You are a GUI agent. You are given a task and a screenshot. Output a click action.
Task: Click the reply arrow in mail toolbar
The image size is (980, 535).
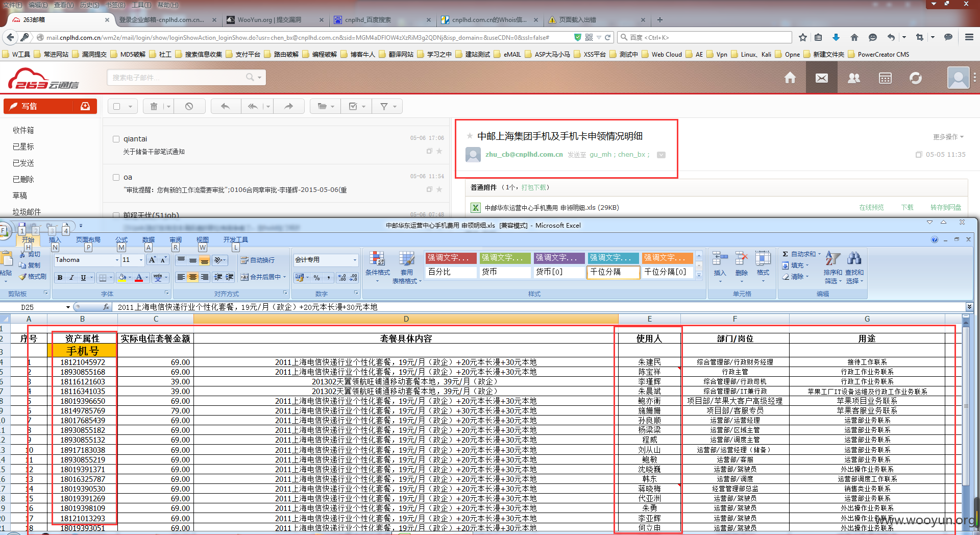coord(225,106)
